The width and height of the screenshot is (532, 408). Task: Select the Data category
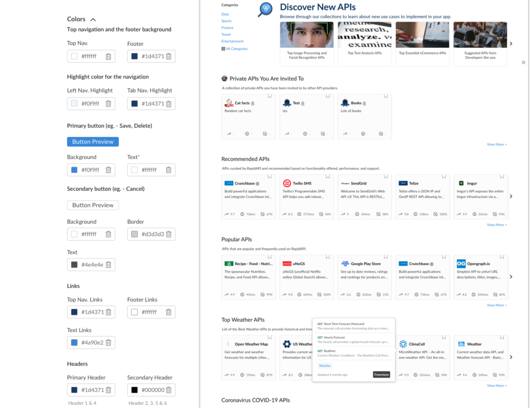(x=225, y=14)
